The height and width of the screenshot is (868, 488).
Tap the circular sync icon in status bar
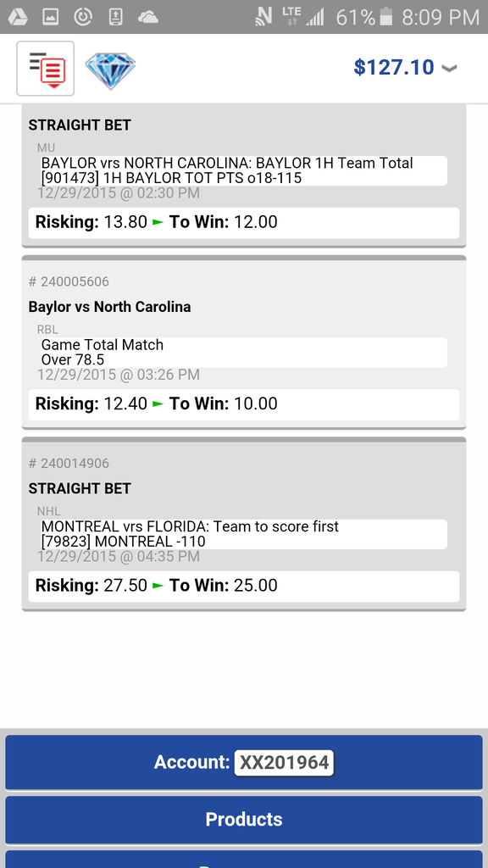pos(83,17)
